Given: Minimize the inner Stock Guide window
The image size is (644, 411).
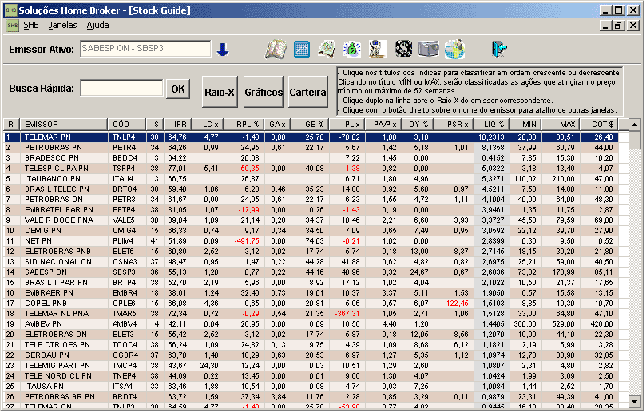Looking at the screenshot, I should (x=605, y=26).
